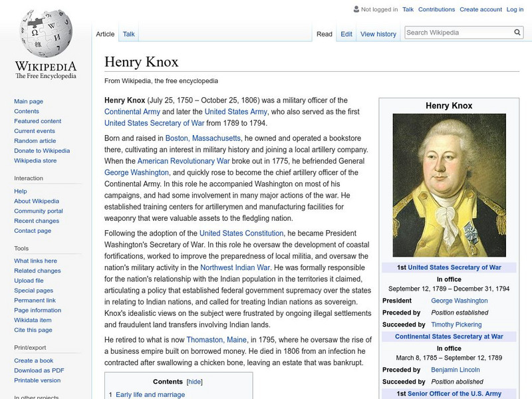The width and height of the screenshot is (532, 399).
Task: Open George Washington link in infobox
Action: pyautogui.click(x=460, y=301)
